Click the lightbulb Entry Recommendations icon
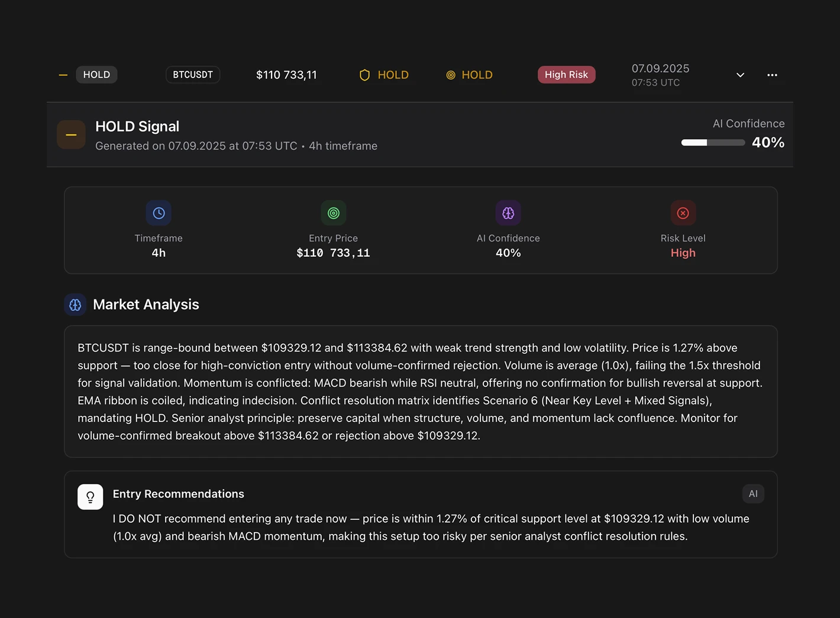Image resolution: width=840 pixels, height=618 pixels. tap(91, 497)
